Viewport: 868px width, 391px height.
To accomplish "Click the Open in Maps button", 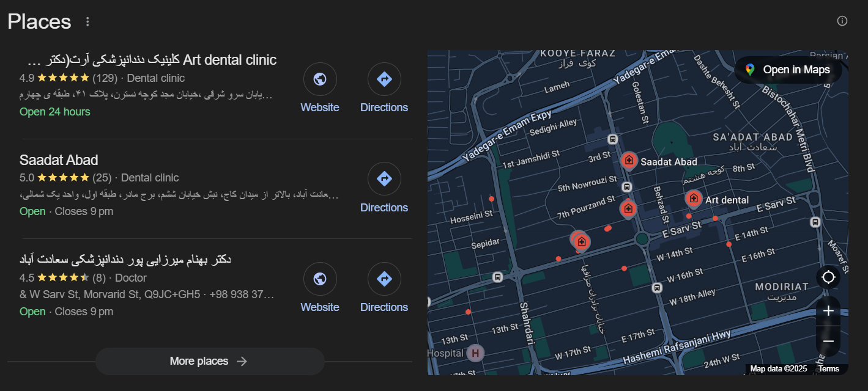I will tap(788, 70).
